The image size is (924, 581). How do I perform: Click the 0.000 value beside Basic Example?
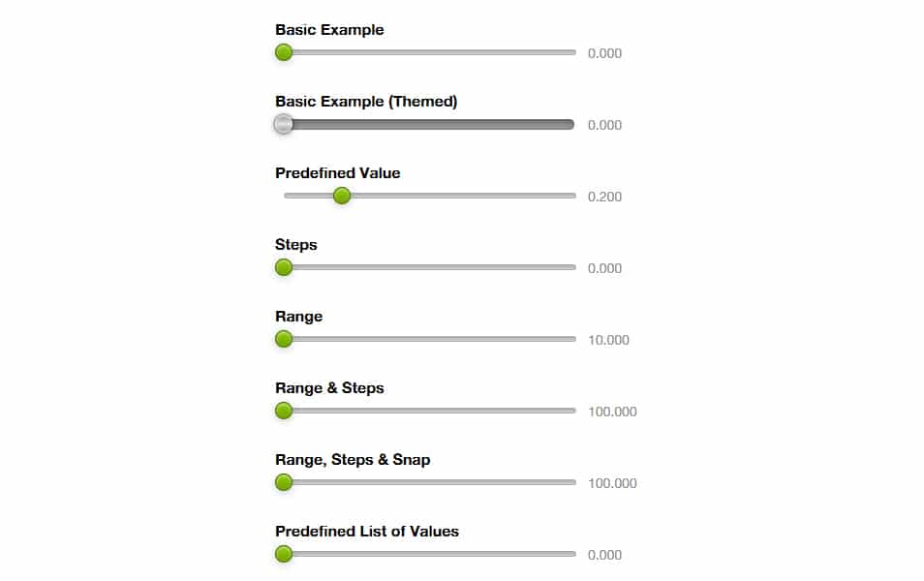604,53
